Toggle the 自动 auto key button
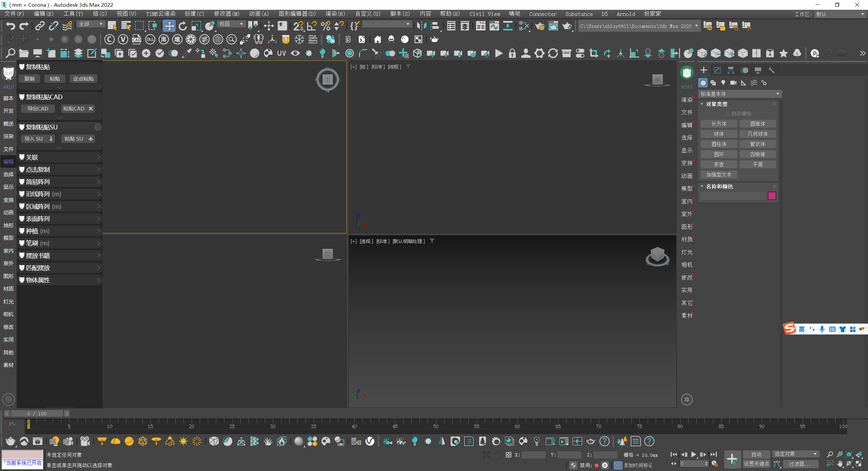Viewport: 868px width, 471px height. tap(756, 454)
